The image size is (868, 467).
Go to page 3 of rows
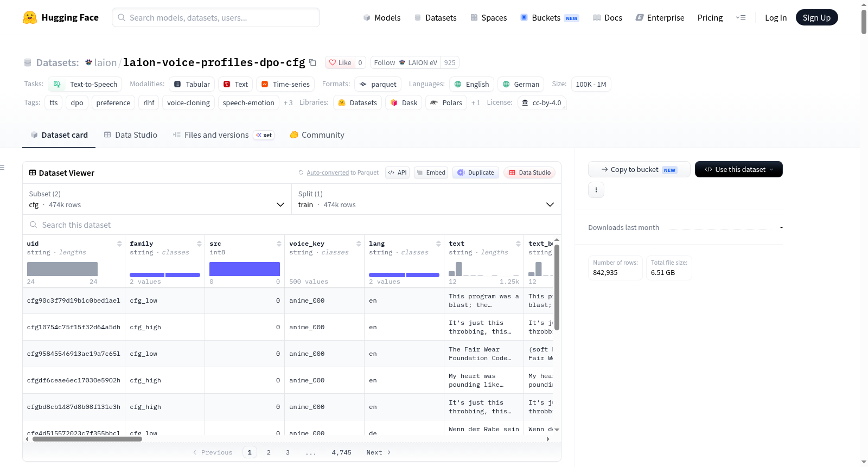[288, 452]
